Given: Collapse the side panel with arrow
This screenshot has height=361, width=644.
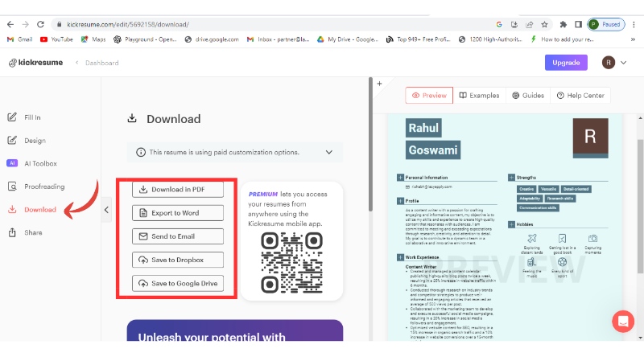Looking at the screenshot, I should [x=106, y=210].
